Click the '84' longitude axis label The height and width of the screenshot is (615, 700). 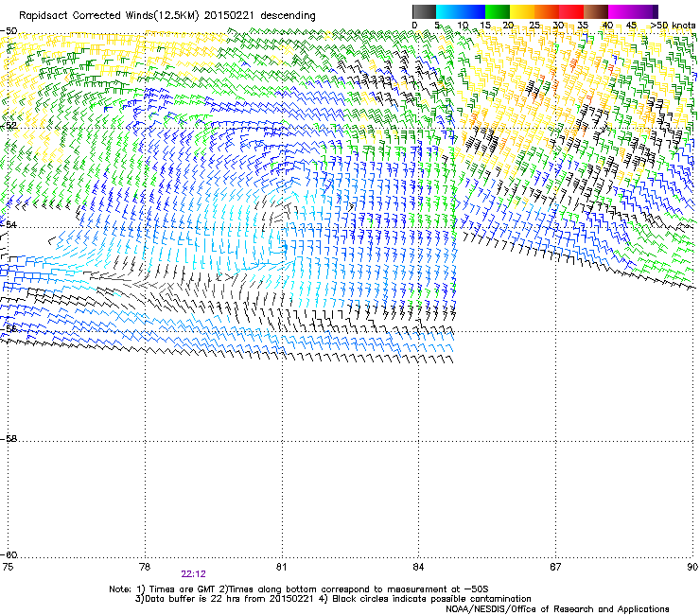tap(418, 567)
